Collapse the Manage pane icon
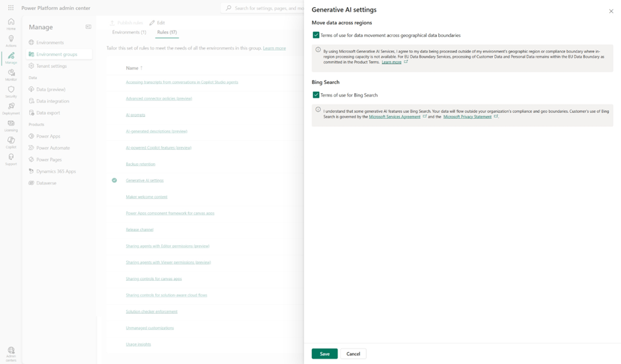This screenshot has width=621, height=364. [89, 27]
